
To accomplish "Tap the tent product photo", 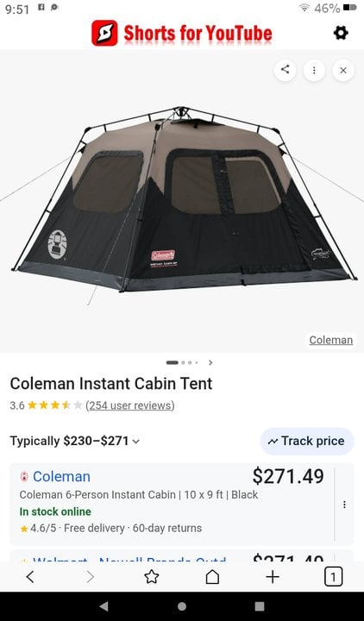I will click(x=182, y=200).
